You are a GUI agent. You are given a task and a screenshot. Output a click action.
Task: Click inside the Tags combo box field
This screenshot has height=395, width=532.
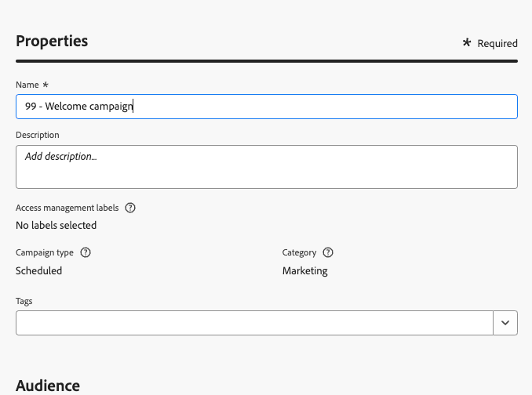pos(254,322)
